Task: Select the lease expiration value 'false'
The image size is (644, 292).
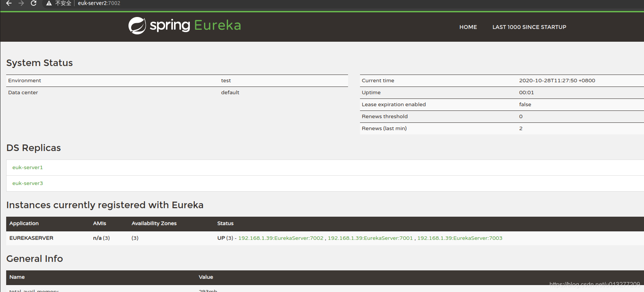Action: 525,104
